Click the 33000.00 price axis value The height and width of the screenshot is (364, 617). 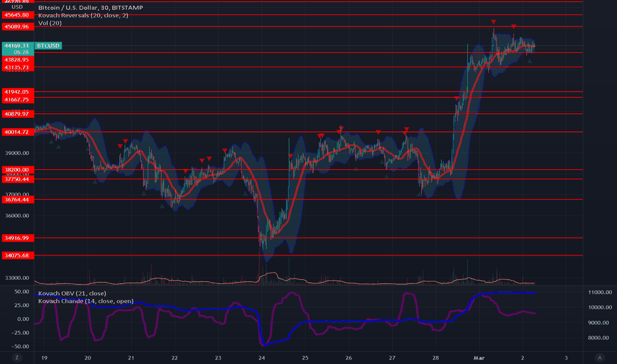[x=17, y=278]
